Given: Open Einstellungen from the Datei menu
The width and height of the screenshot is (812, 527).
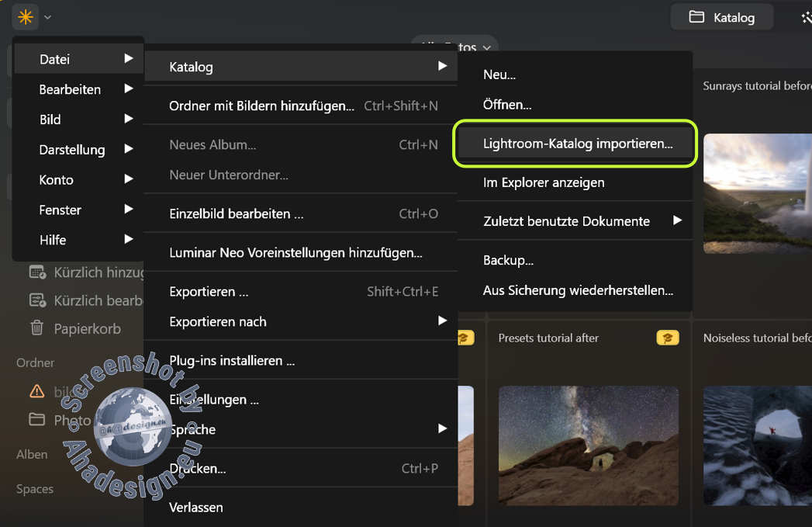Looking at the screenshot, I should coord(301,400).
